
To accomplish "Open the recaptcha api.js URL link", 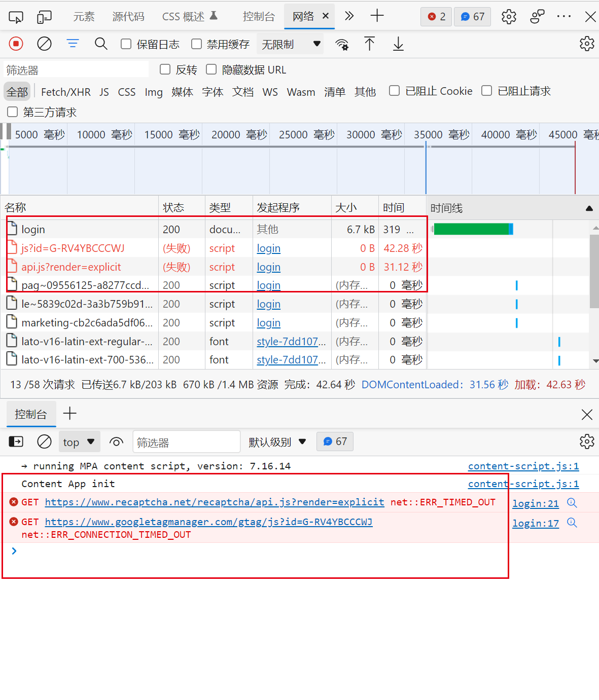I will (x=215, y=502).
